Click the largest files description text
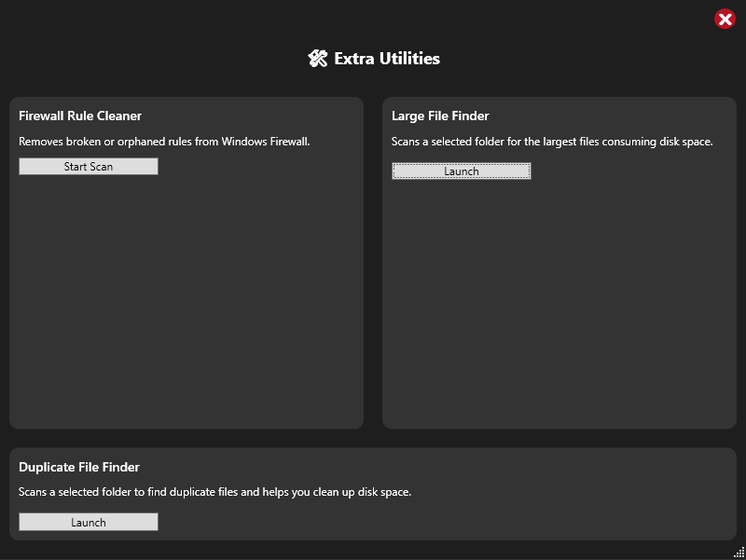Viewport: 746px width, 560px height. 552,142
